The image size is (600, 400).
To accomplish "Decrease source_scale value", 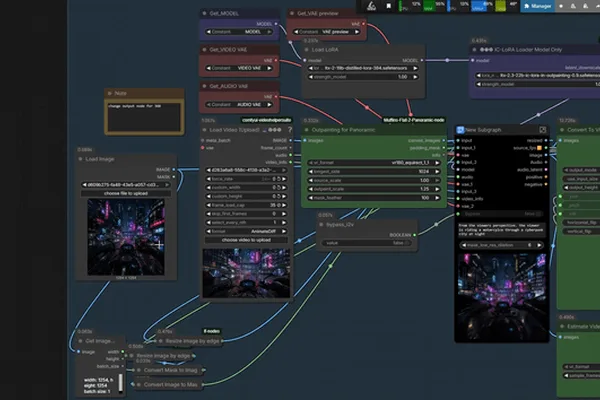I will click(311, 180).
